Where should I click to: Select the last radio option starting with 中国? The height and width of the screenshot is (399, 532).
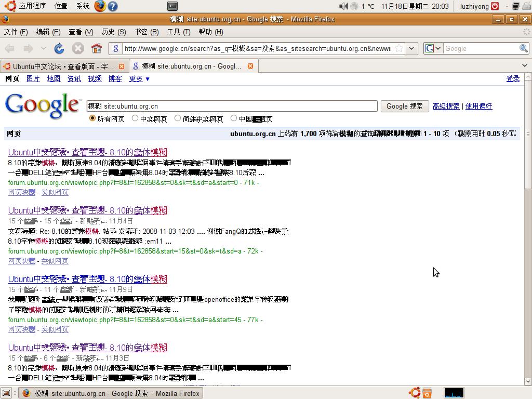click(x=233, y=118)
